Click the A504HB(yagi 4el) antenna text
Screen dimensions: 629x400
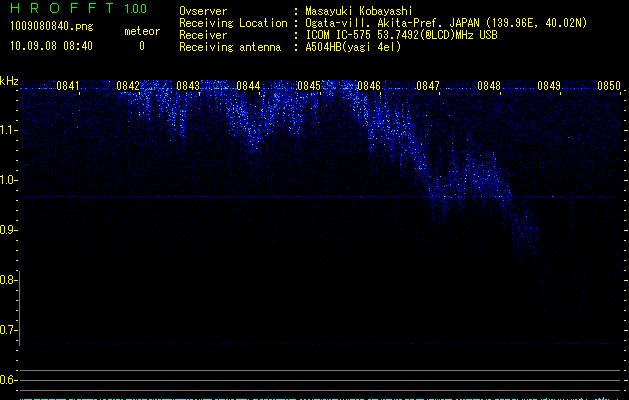point(353,47)
